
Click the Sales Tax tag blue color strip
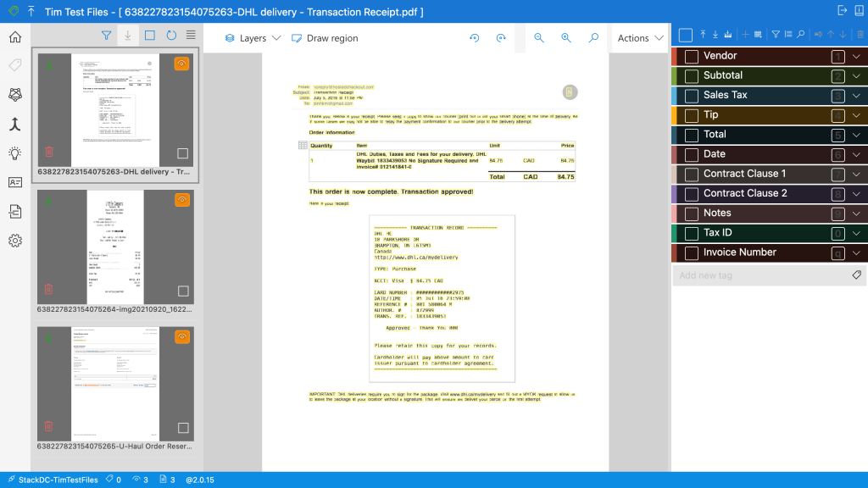point(674,95)
